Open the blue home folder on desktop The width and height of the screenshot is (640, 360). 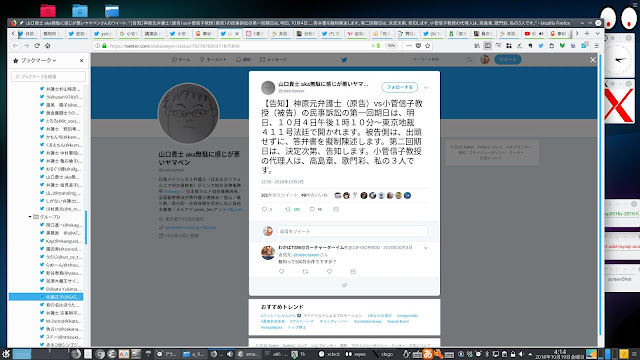(x=80, y=10)
